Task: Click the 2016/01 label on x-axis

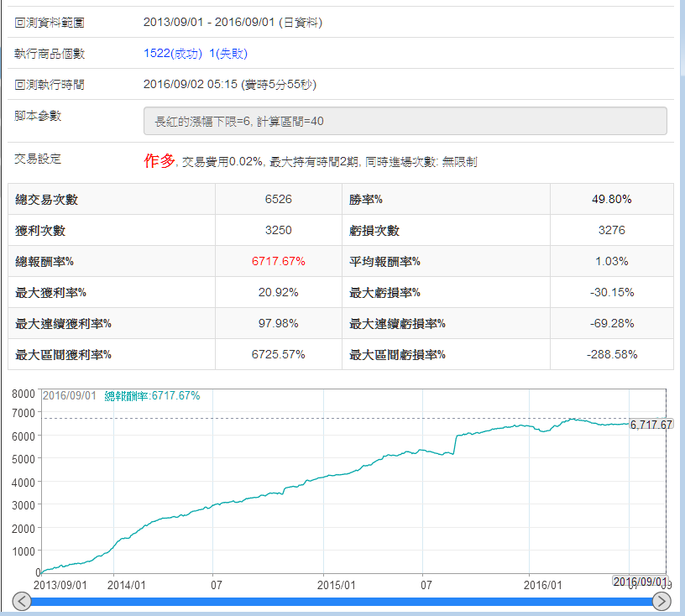Action: [541, 584]
